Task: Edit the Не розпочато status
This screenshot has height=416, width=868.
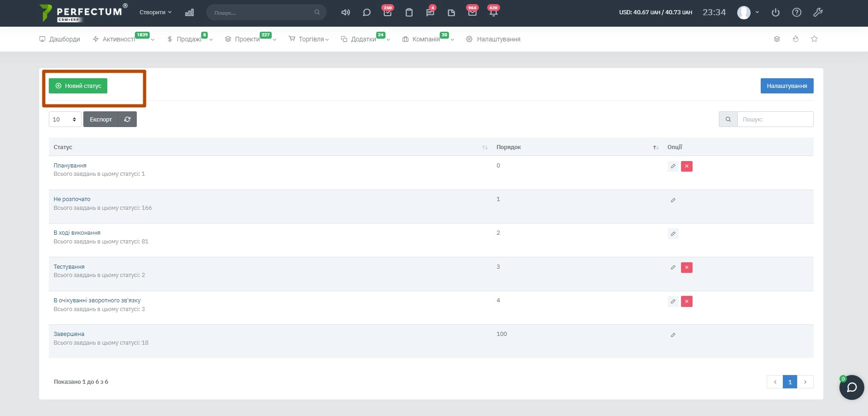Action: 673,200
